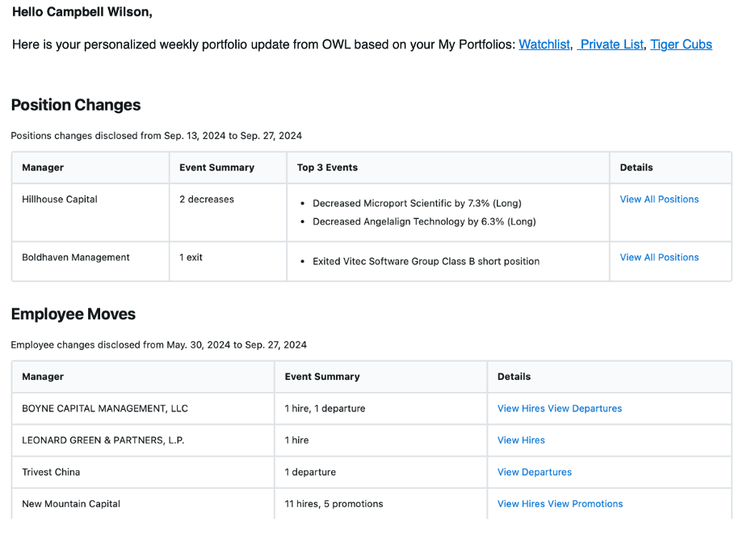Open View Departures for Trivest China
756x548 pixels.
pyautogui.click(x=535, y=472)
